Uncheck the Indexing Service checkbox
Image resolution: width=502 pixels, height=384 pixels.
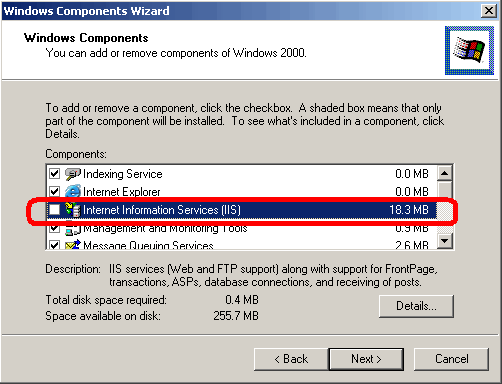click(x=54, y=174)
